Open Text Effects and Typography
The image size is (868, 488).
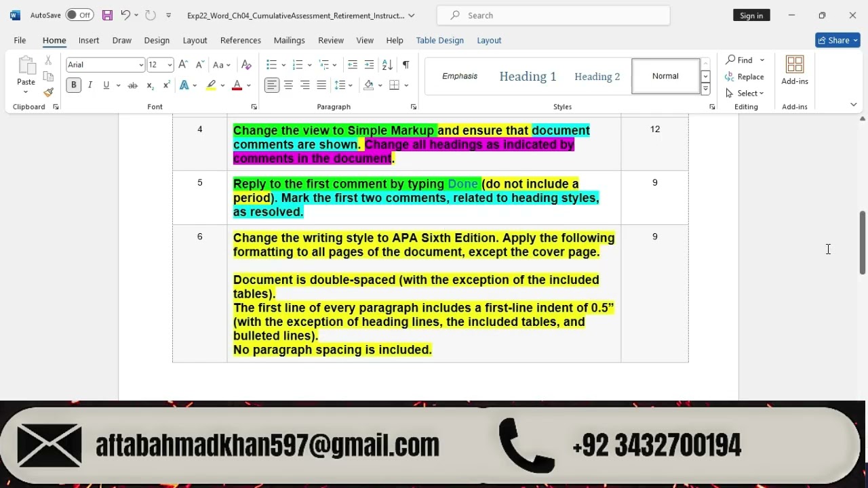pyautogui.click(x=184, y=85)
